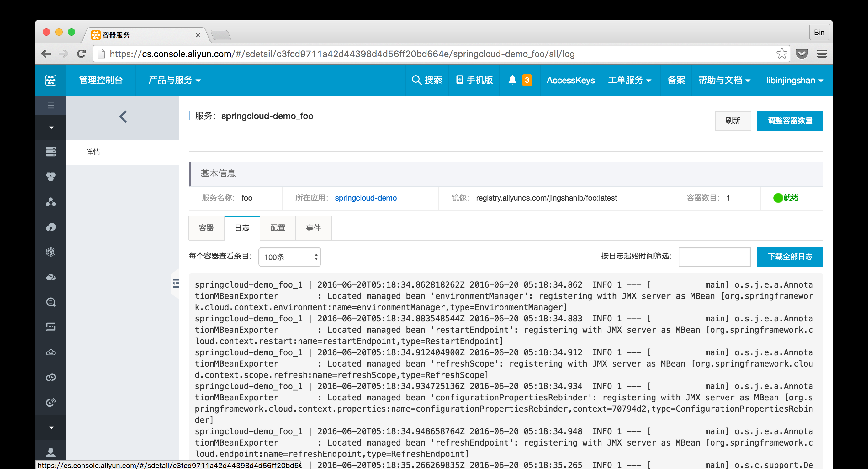Click the orange notification badge 3
Image resolution: width=868 pixels, height=469 pixels.
[527, 80]
